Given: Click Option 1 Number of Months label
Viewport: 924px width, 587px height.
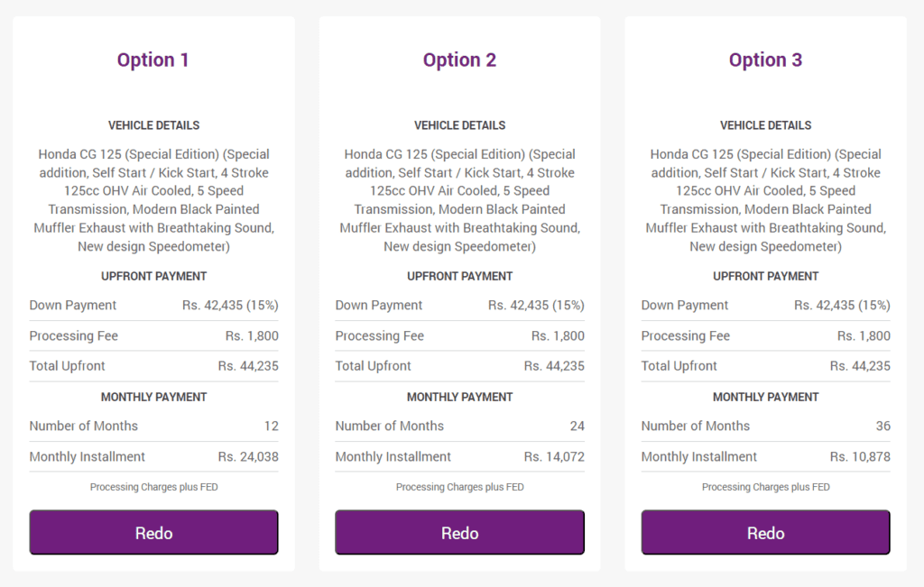Looking at the screenshot, I should 84,426.
